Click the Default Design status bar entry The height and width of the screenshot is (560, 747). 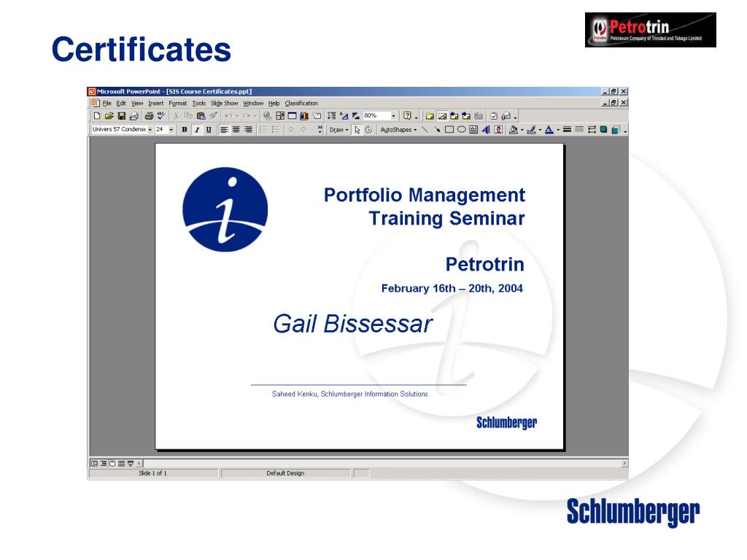(x=285, y=473)
